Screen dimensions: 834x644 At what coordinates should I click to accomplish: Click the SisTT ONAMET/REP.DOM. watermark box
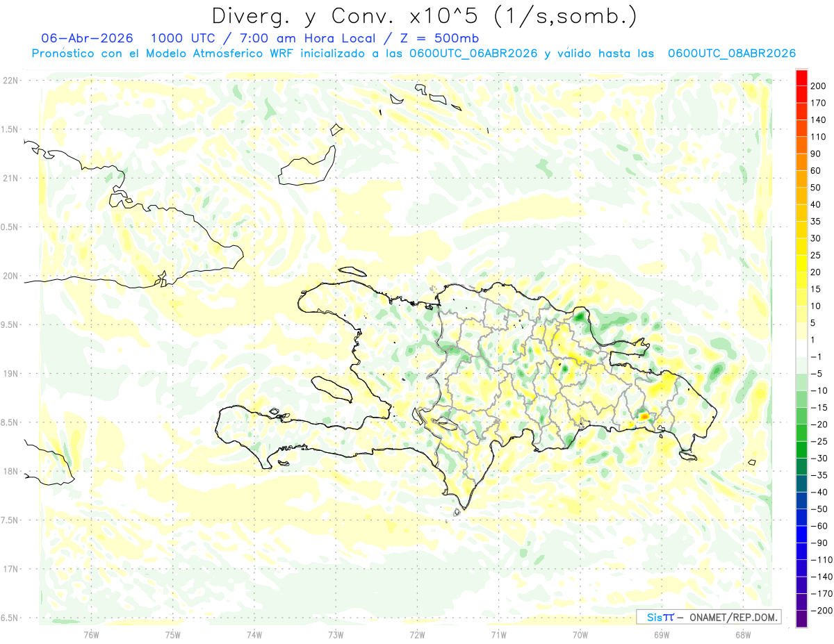tap(708, 617)
